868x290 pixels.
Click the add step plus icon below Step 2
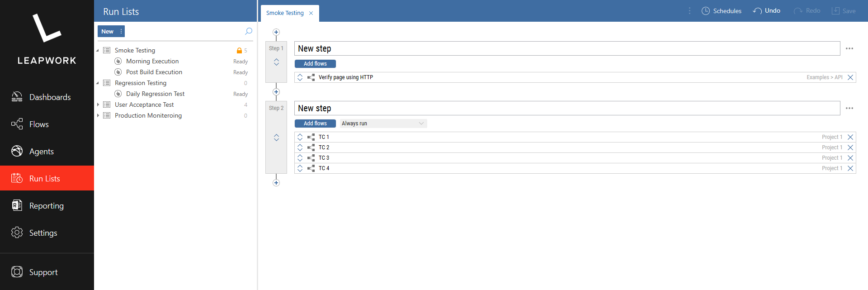[x=276, y=182]
